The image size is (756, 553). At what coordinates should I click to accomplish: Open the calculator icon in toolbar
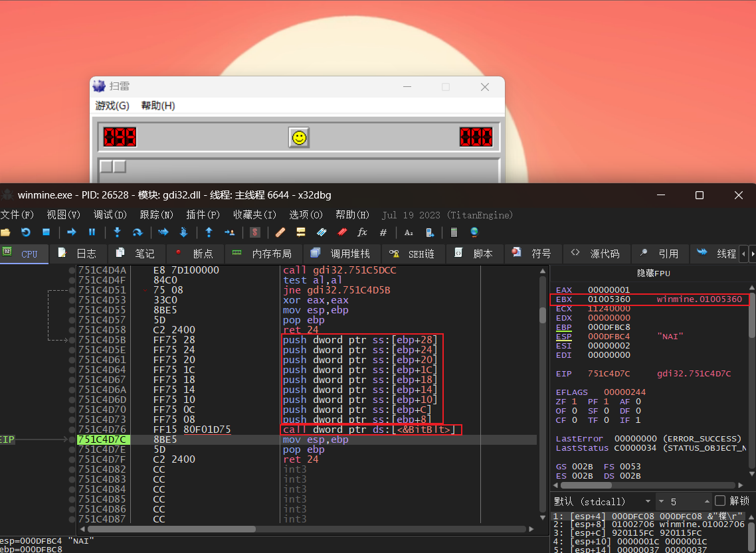(454, 232)
